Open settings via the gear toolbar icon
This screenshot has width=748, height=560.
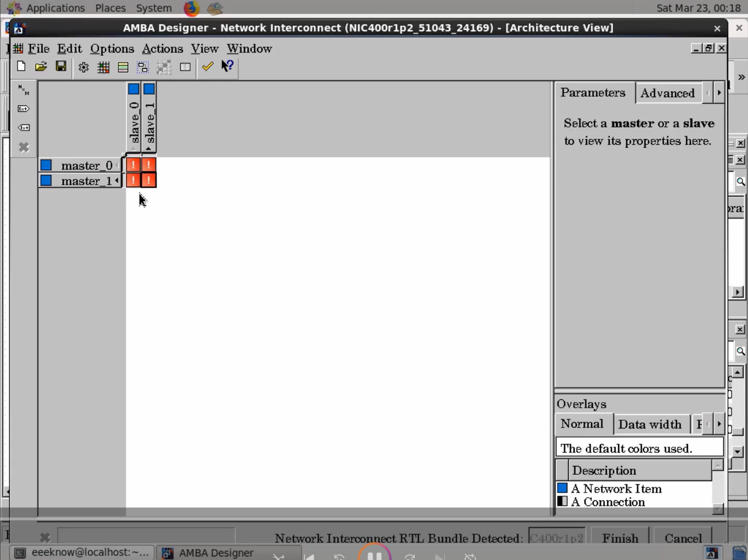83,67
